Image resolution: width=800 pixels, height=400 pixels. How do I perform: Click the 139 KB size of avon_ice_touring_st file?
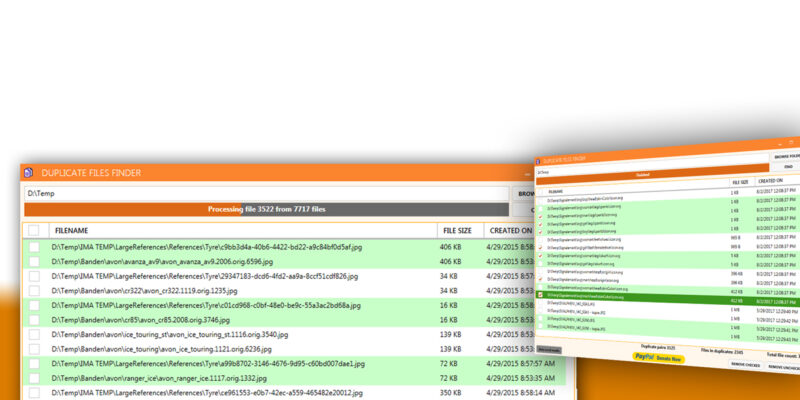click(451, 335)
